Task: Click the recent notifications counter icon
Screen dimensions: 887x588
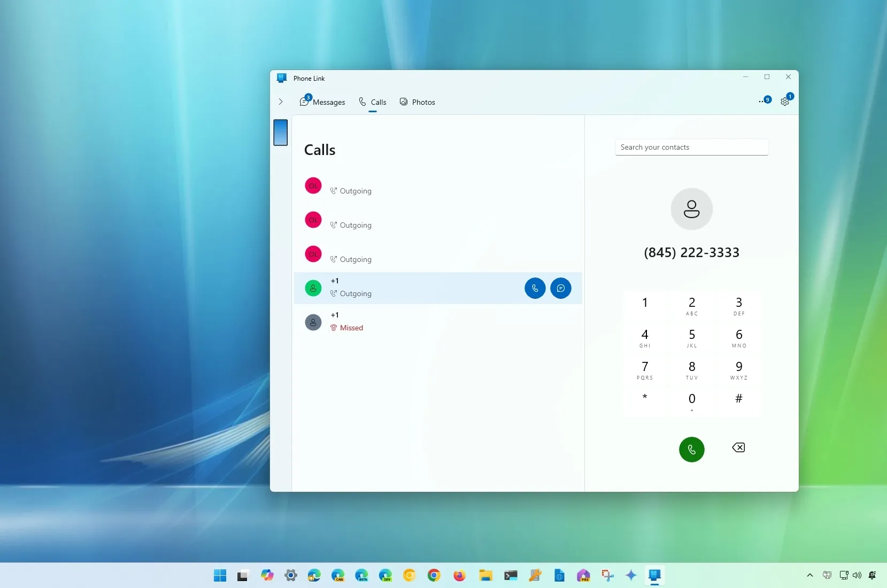Action: click(764, 100)
